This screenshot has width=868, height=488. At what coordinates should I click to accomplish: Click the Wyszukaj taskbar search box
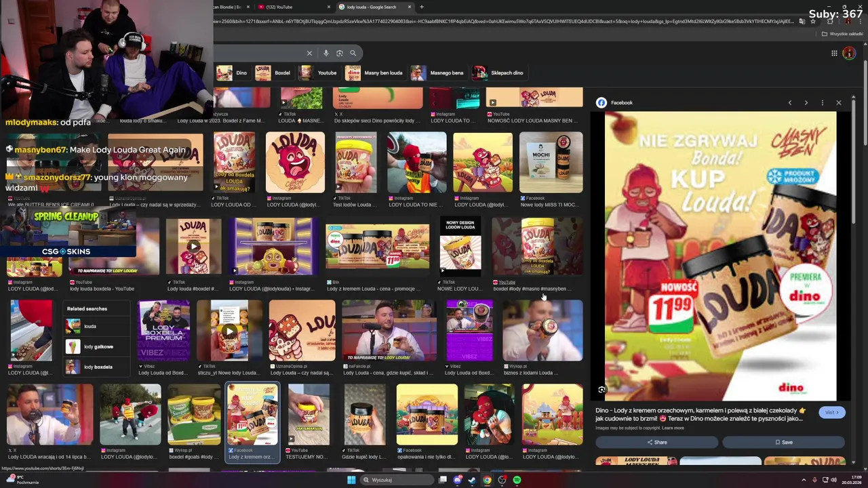397,480
